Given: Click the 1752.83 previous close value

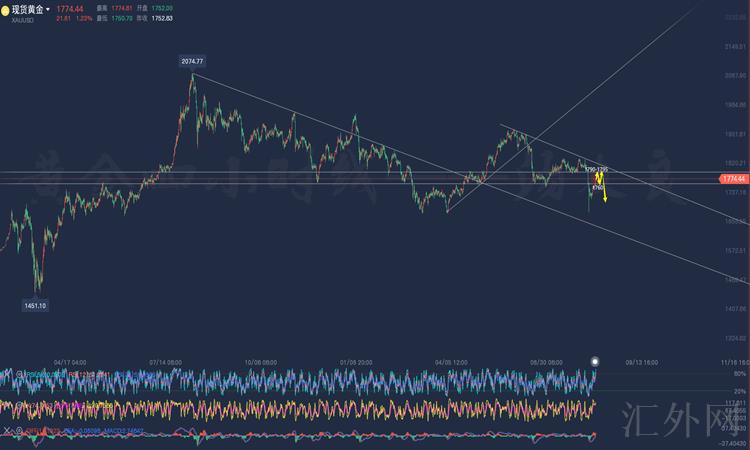Looking at the screenshot, I should point(162,18).
